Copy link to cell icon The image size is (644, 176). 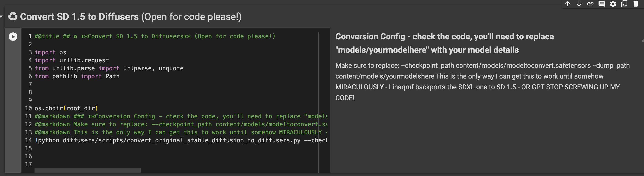coord(590,4)
